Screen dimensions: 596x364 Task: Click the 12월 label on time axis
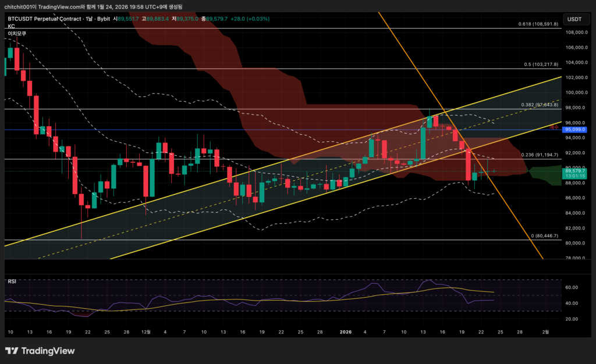pyautogui.click(x=146, y=331)
